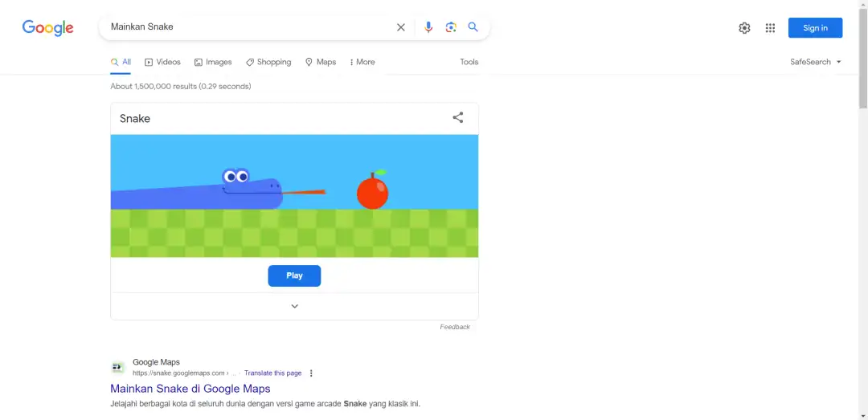
Task: Focus the search field containing Mainkan Snake
Action: 249,27
